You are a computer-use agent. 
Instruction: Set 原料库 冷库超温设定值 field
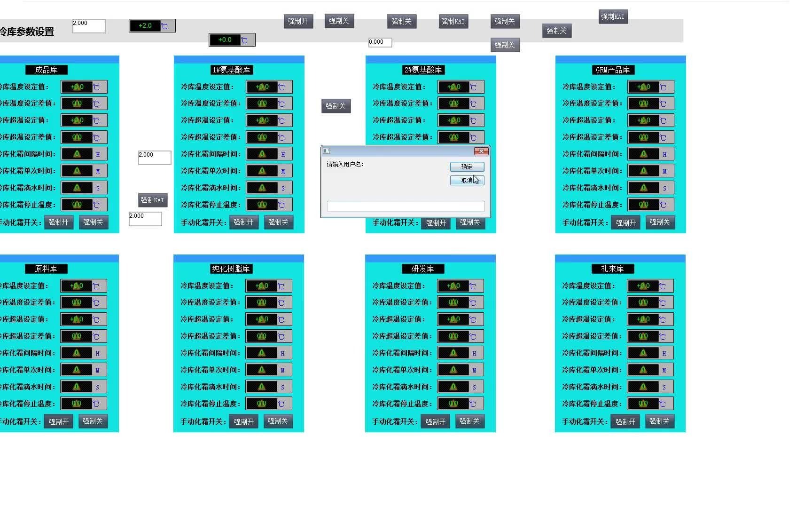tap(84, 319)
